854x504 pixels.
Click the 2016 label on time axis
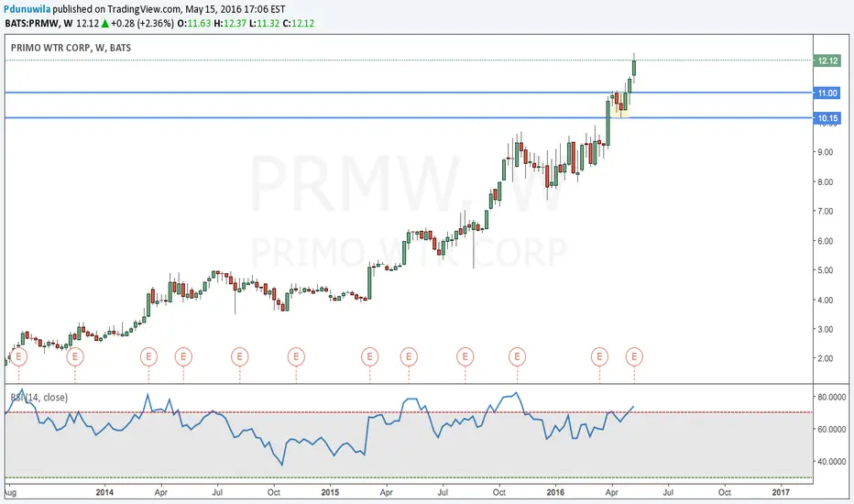pyautogui.click(x=555, y=493)
